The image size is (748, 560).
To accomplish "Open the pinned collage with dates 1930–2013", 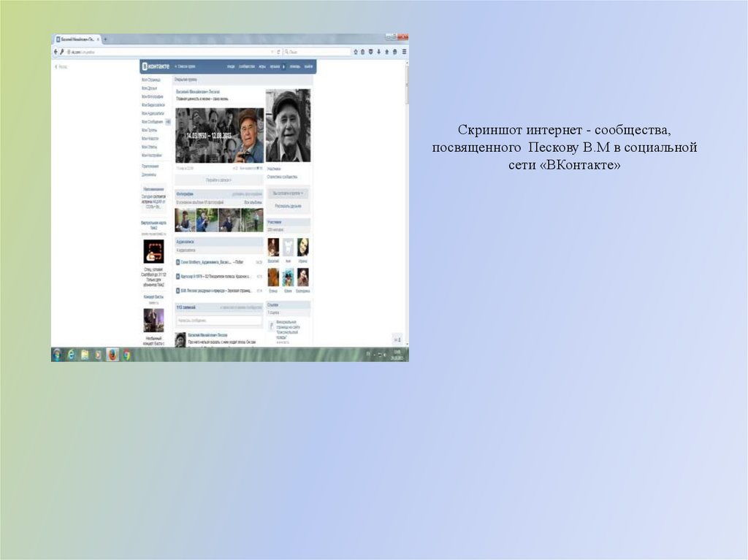I will coord(219,136).
